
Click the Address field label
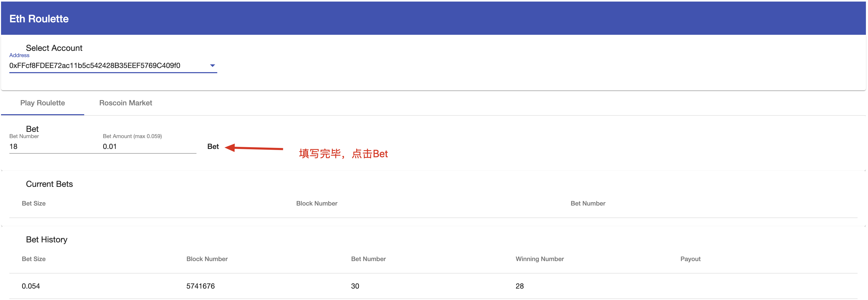tap(19, 55)
